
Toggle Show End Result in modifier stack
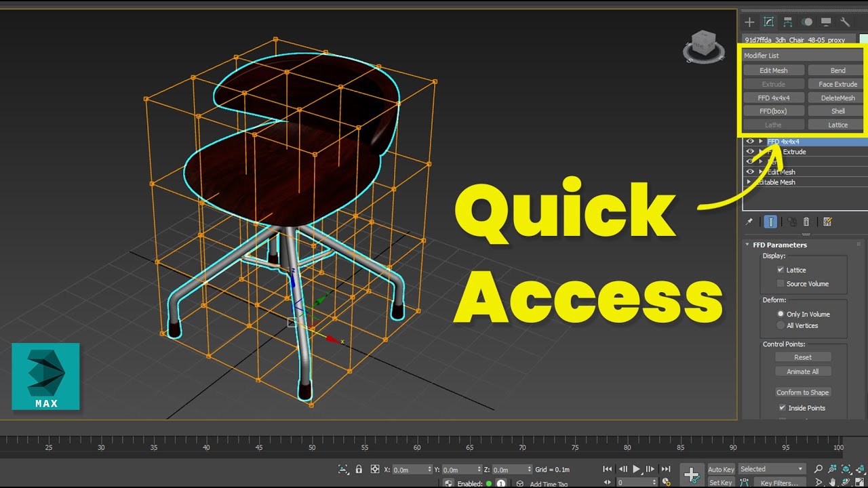771,222
